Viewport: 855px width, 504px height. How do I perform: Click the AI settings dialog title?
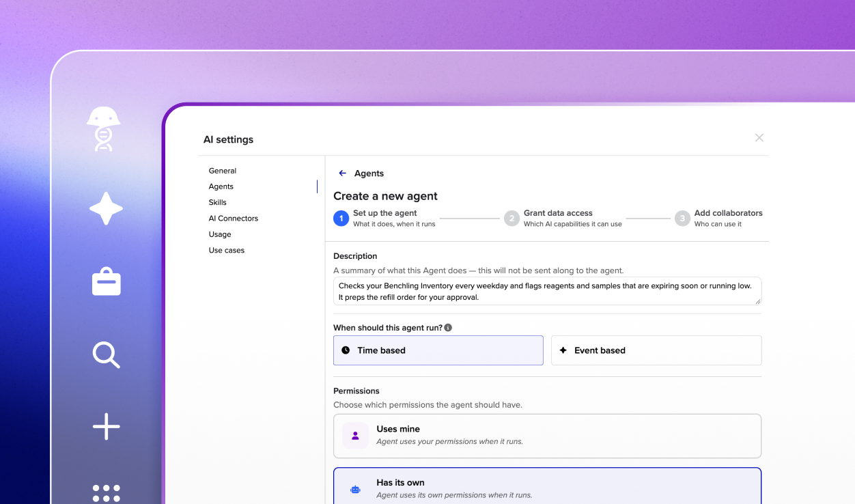click(228, 139)
